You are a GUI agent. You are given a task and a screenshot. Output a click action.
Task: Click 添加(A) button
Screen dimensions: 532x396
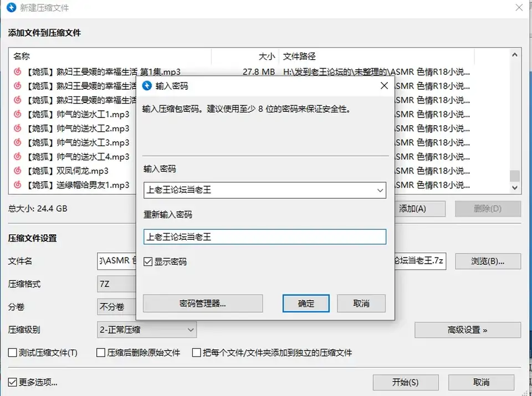click(x=420, y=208)
